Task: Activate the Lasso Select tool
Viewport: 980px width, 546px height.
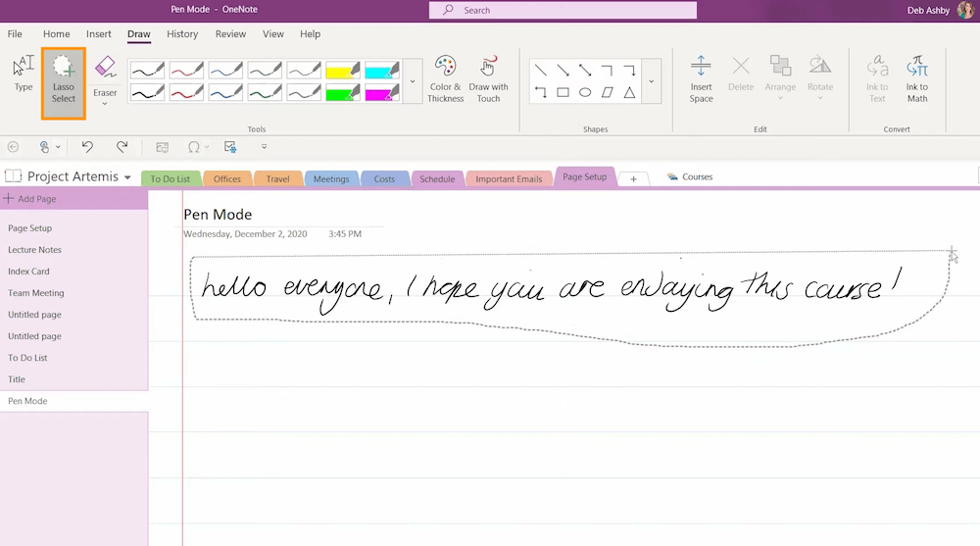Action: (x=63, y=83)
